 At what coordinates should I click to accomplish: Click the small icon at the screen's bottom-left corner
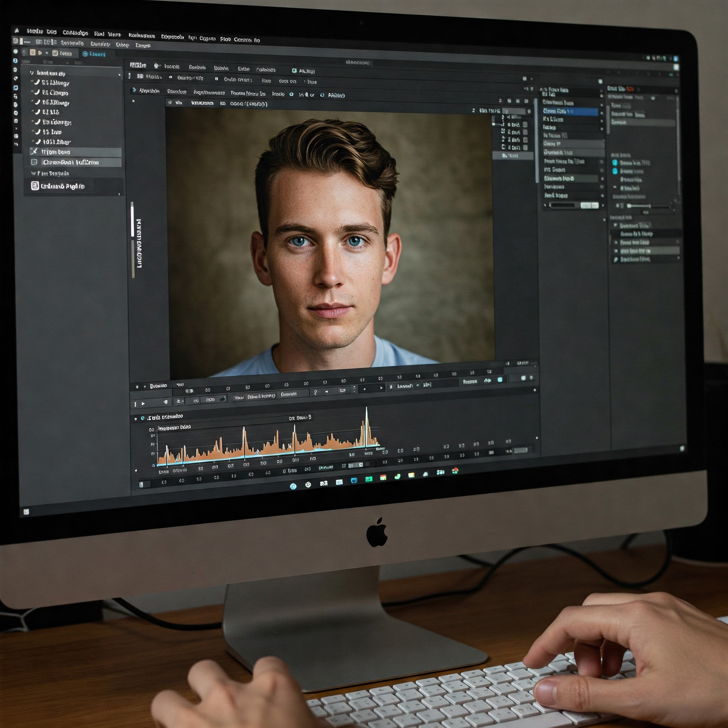26,511
